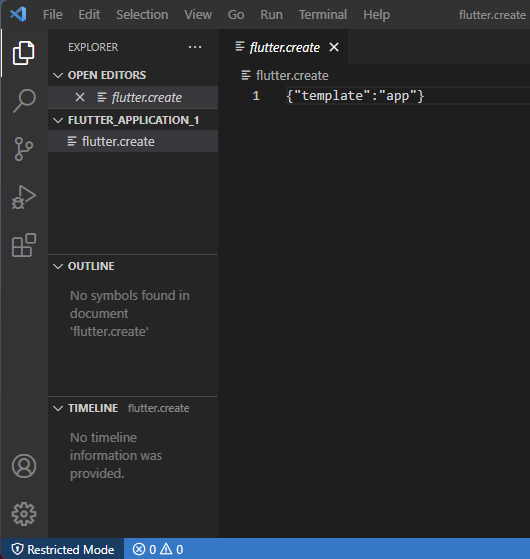530x559 pixels.
Task: Open the Search view icon
Action: pos(24,101)
